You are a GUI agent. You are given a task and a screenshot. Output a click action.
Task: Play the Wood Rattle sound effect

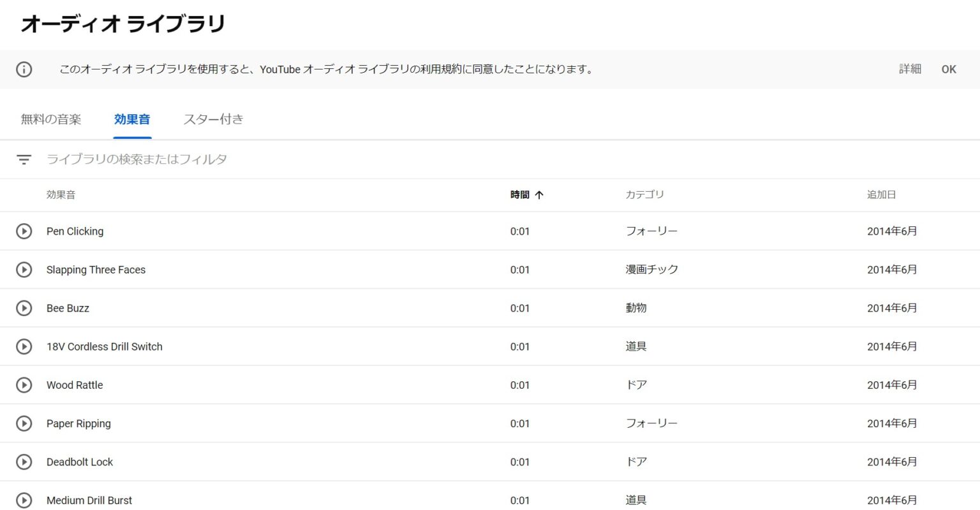coord(24,385)
